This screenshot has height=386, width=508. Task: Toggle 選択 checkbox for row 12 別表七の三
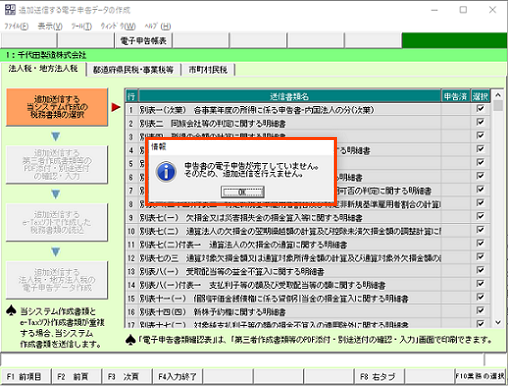pyautogui.click(x=480, y=256)
